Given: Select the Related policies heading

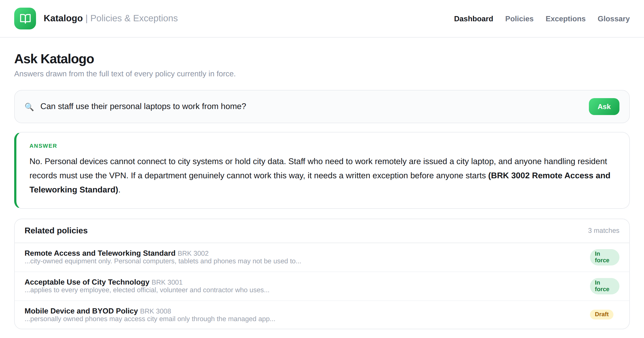Looking at the screenshot, I should click(x=56, y=231).
